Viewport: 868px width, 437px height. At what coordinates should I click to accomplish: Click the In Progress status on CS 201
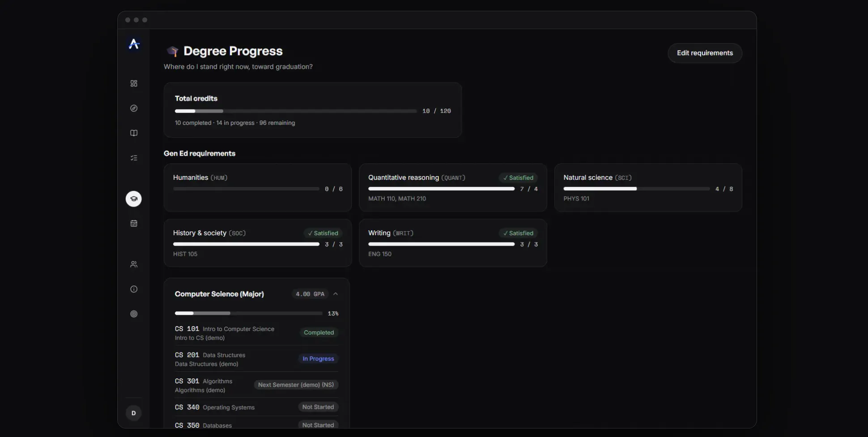tap(318, 359)
